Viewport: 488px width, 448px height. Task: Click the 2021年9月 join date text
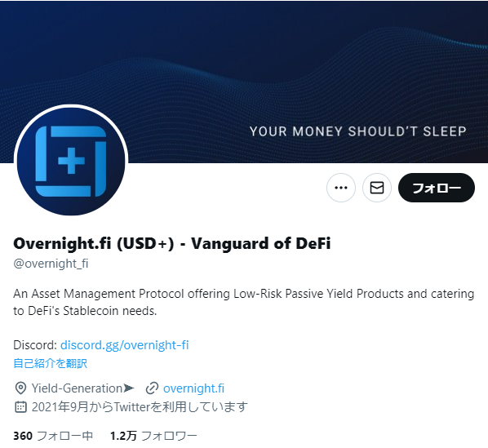[x=140, y=406]
